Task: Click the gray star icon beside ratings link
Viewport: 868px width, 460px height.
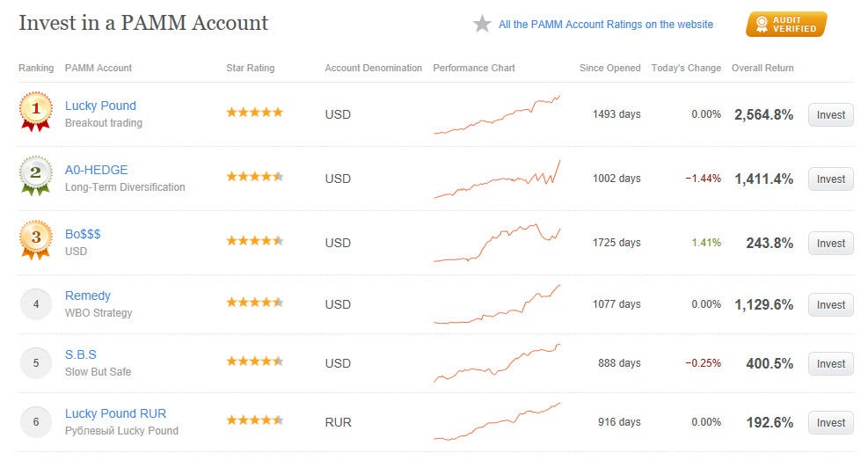Action: tap(482, 25)
